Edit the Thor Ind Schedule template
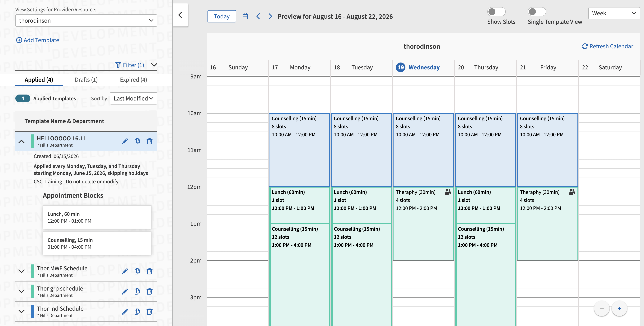The height and width of the screenshot is (326, 644). coord(125,311)
